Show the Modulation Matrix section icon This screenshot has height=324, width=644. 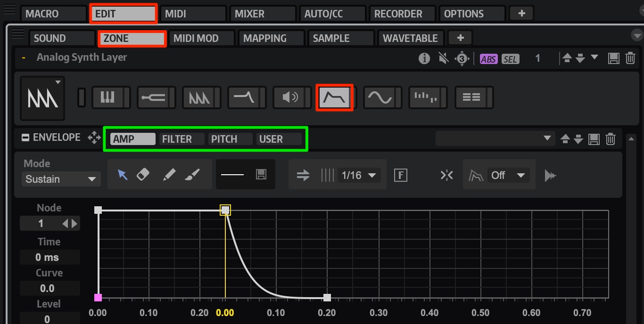click(471, 97)
